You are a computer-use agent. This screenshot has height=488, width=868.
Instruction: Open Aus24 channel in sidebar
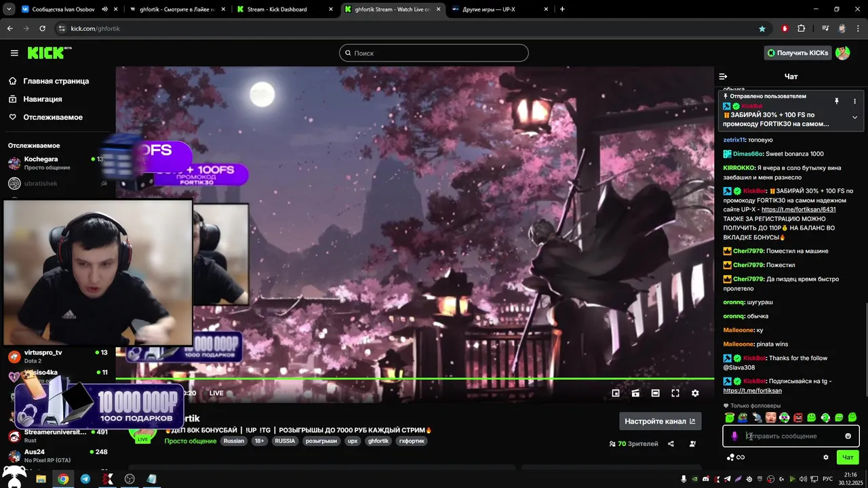click(x=57, y=455)
